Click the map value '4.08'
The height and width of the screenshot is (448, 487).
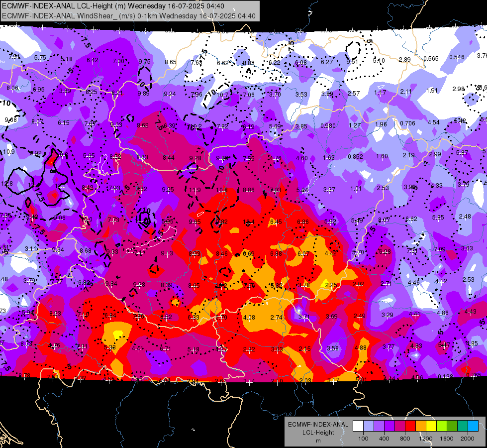249,318
